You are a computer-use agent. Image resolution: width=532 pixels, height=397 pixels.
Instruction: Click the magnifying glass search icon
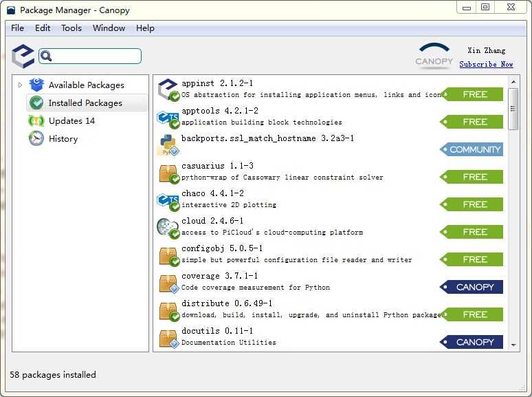[x=46, y=56]
